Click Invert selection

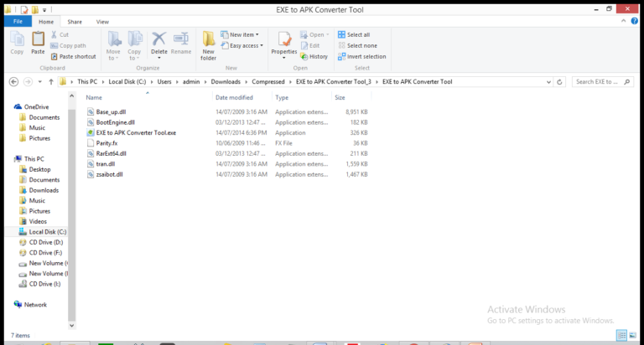(x=362, y=57)
